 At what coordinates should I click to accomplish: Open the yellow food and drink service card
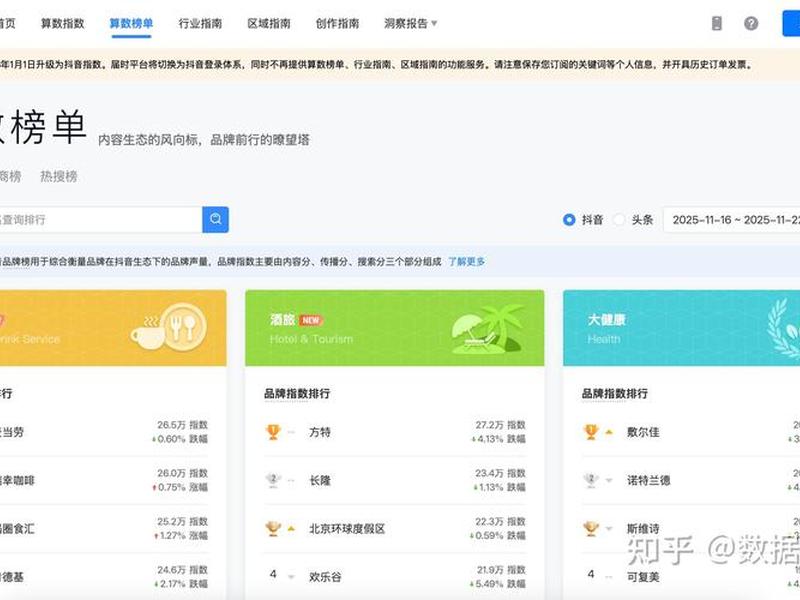click(x=113, y=328)
